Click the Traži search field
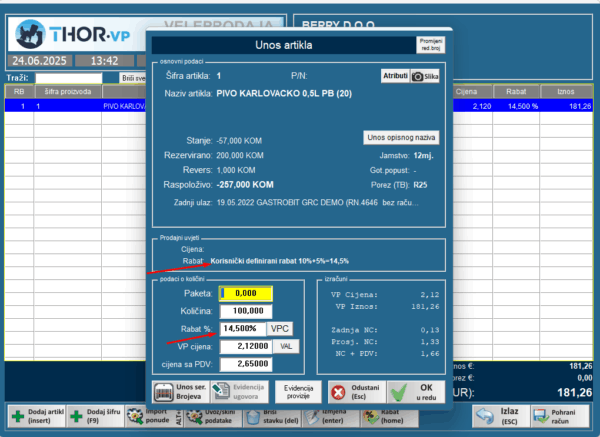The height and width of the screenshot is (437, 600). pyautogui.click(x=69, y=78)
